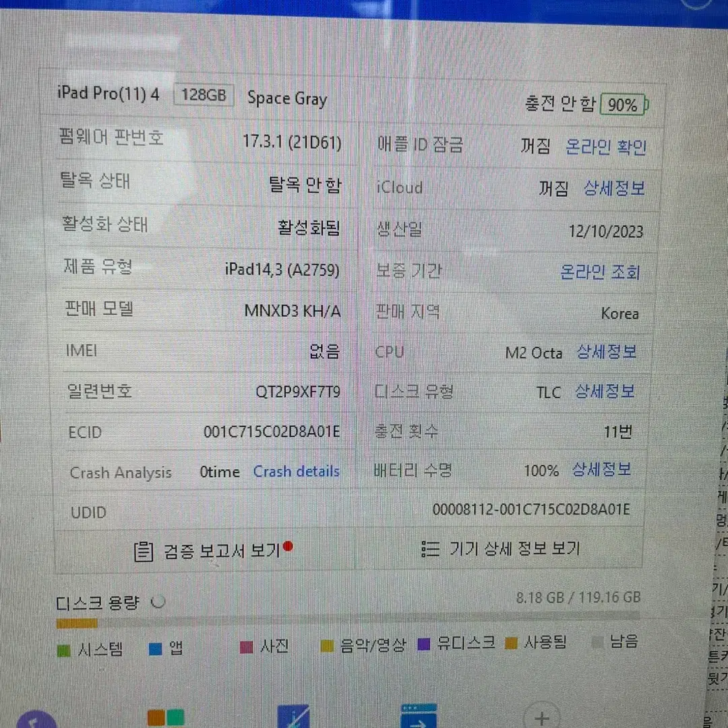This screenshot has width=728, height=728.
Task: Click the IMEI value 없음
Action: [x=324, y=351]
